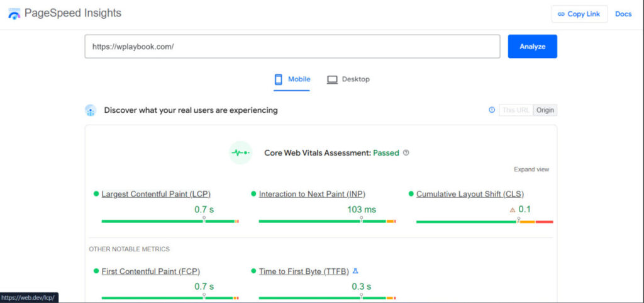Screen dimensions: 644x303
Task: Switch to the Desktop tab
Action: (348, 79)
